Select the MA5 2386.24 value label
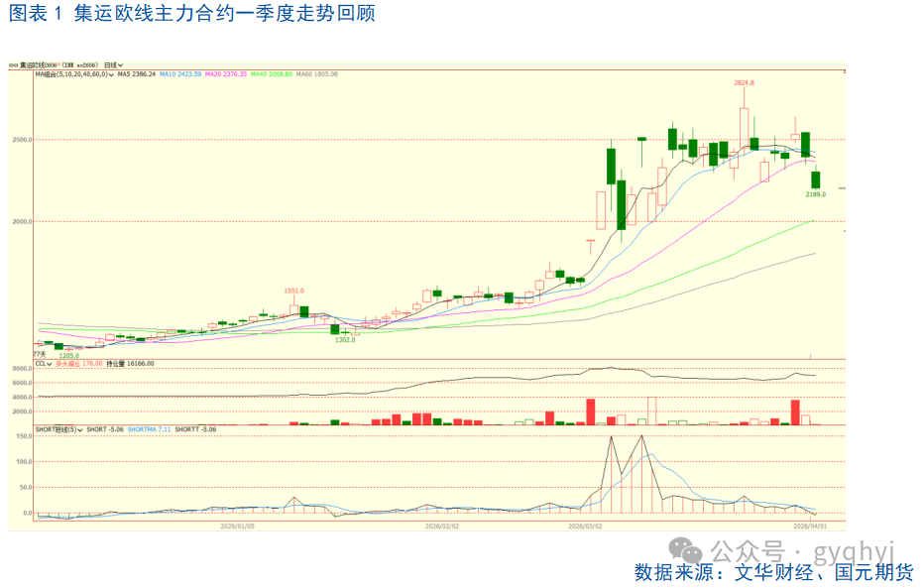This screenshot has height=588, width=923. (x=137, y=74)
